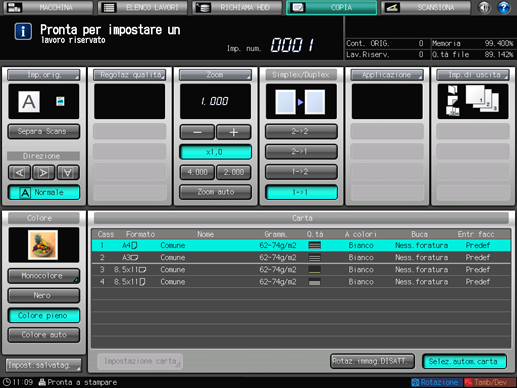Click Q.tà file 89.142% value
The height and width of the screenshot is (388, 517).
(x=499, y=54)
